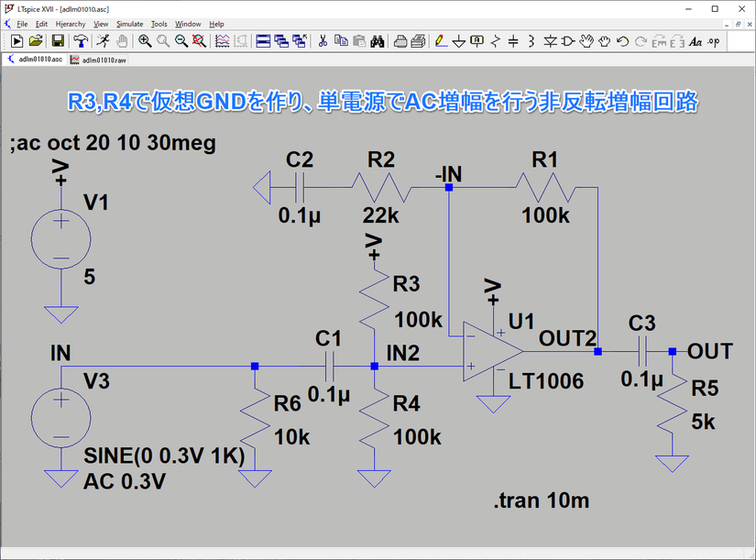The width and height of the screenshot is (756, 560).
Task: Select the Pan magnifier tool
Action: [163, 41]
